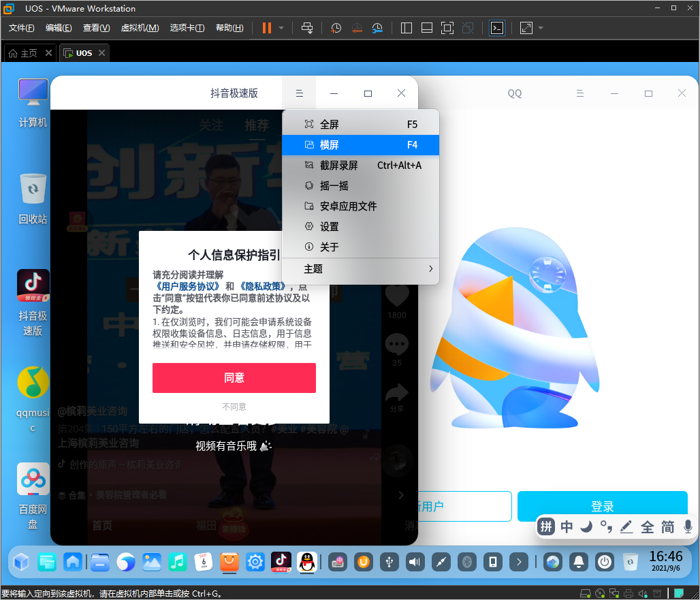Select 截屏录屏 menu entry
Image resolution: width=700 pixels, height=600 pixels.
point(361,165)
